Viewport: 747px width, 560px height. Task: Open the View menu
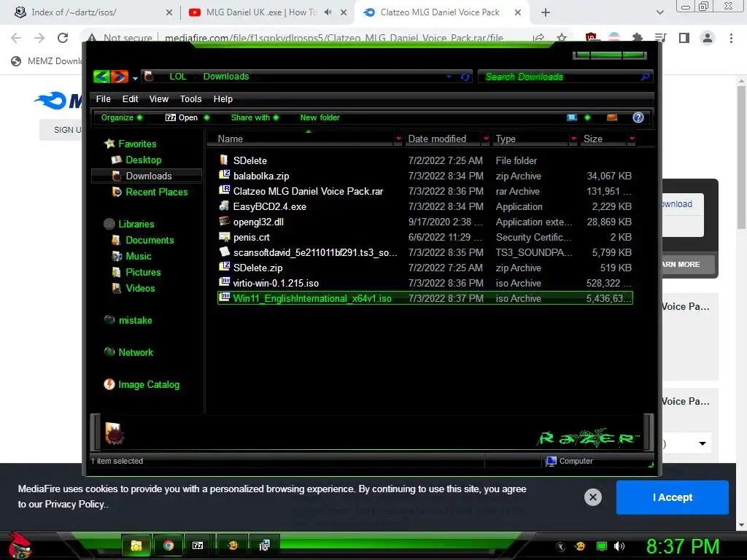(158, 99)
